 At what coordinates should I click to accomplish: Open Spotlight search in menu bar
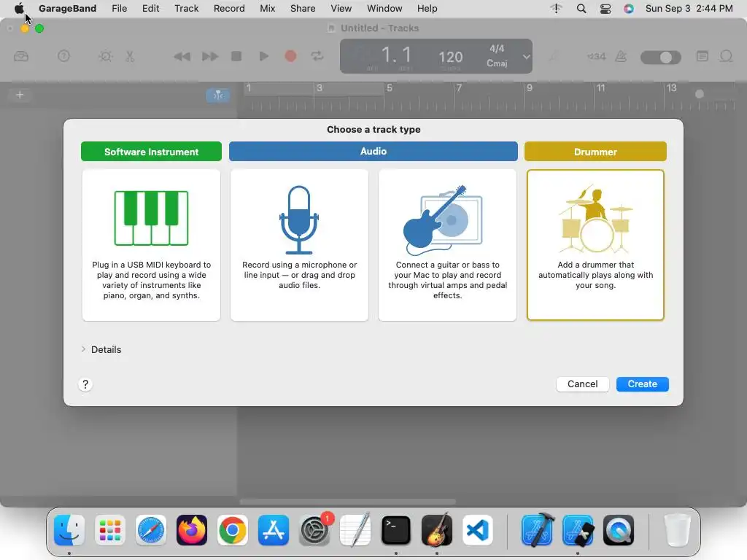[581, 8]
